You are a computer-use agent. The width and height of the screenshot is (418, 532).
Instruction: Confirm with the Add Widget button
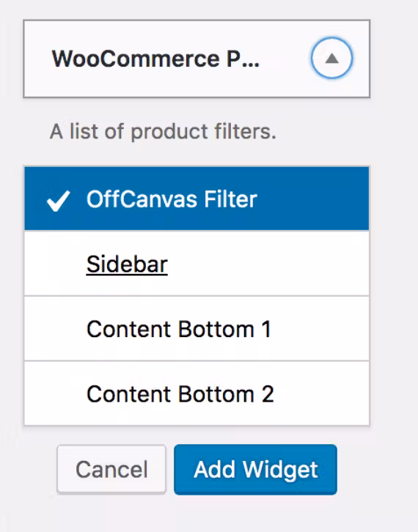(255, 469)
